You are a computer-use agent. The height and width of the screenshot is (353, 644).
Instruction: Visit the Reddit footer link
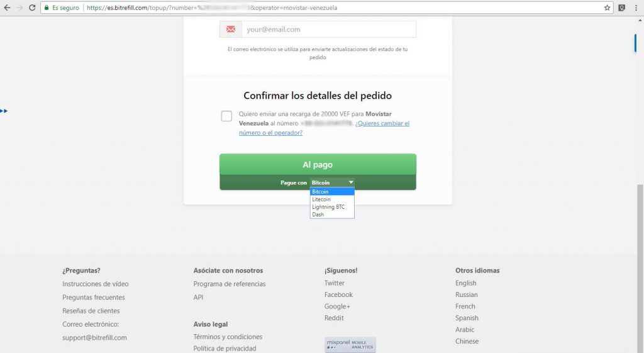[334, 318]
